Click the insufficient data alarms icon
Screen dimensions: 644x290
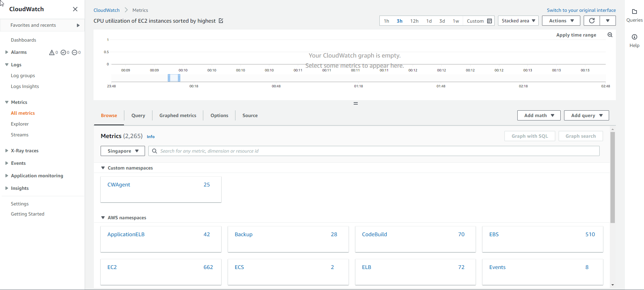75,52
